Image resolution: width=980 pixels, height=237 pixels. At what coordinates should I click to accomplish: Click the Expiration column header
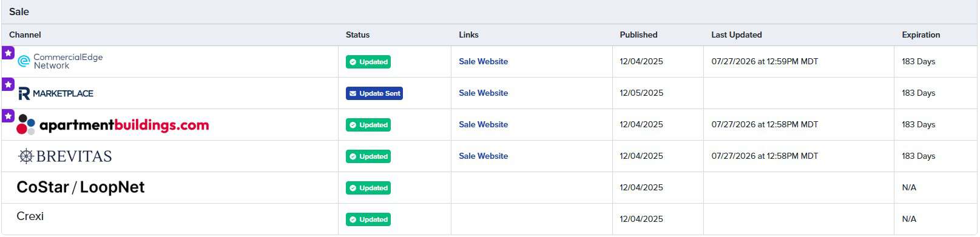(x=921, y=35)
